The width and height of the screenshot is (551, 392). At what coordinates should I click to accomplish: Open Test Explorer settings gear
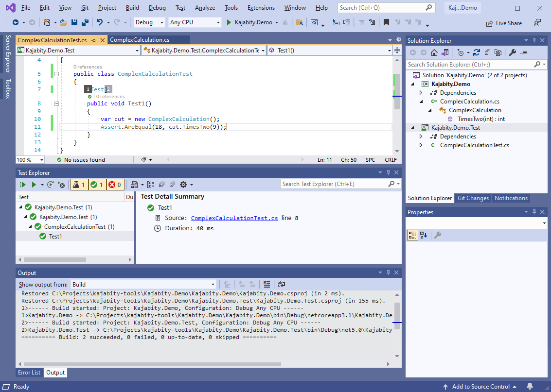point(184,185)
